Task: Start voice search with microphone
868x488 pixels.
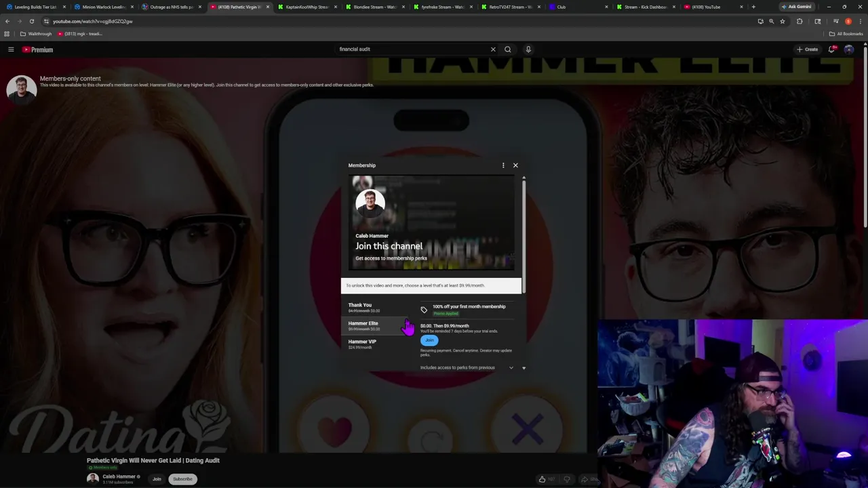Action: [528, 49]
